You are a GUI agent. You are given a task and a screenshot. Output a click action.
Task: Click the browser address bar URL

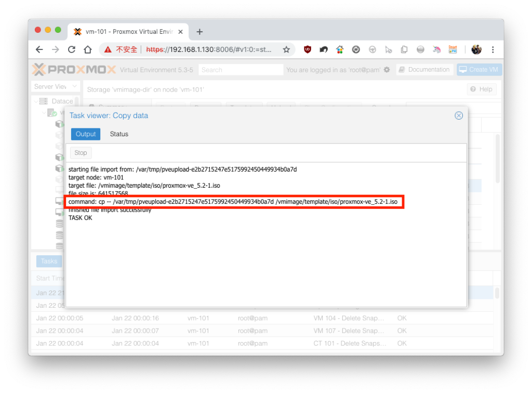[x=209, y=49]
